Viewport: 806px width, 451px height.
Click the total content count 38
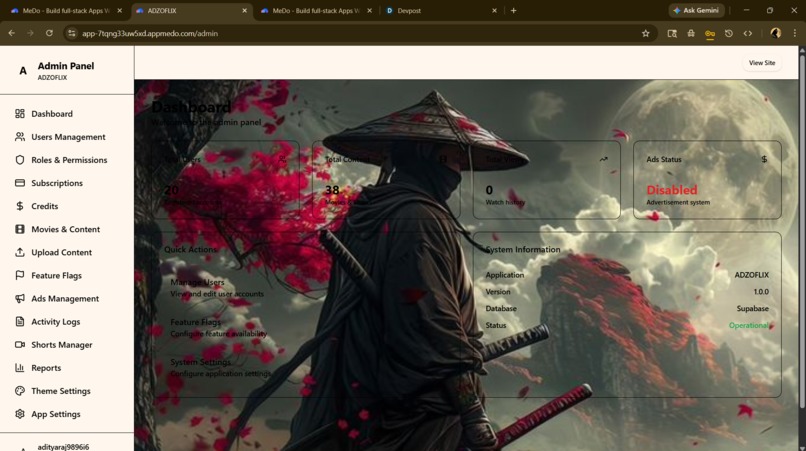coord(332,190)
